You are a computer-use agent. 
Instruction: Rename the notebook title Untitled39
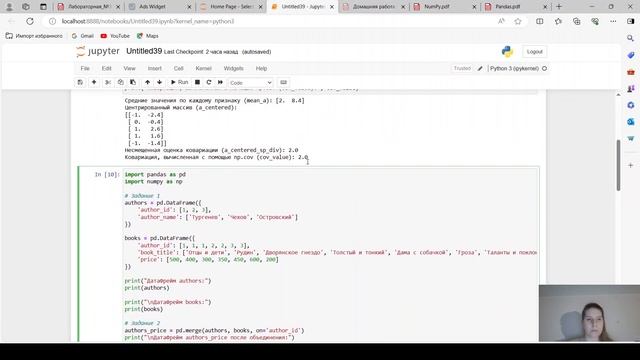144,51
